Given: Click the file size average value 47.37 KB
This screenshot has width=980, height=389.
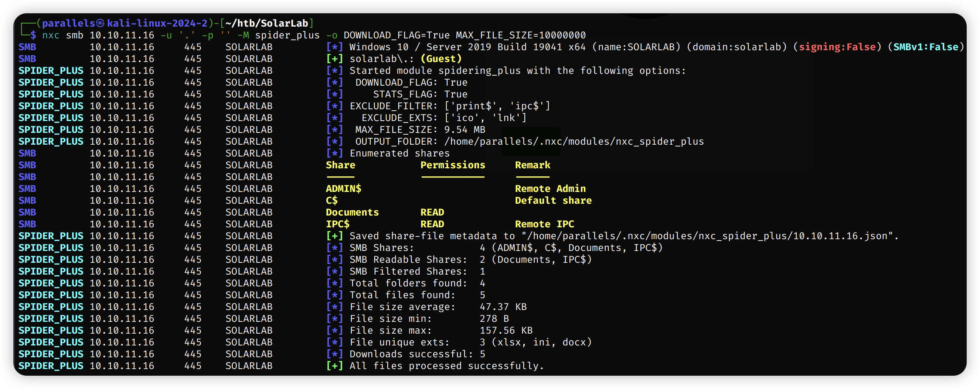Looking at the screenshot, I should [x=503, y=306].
